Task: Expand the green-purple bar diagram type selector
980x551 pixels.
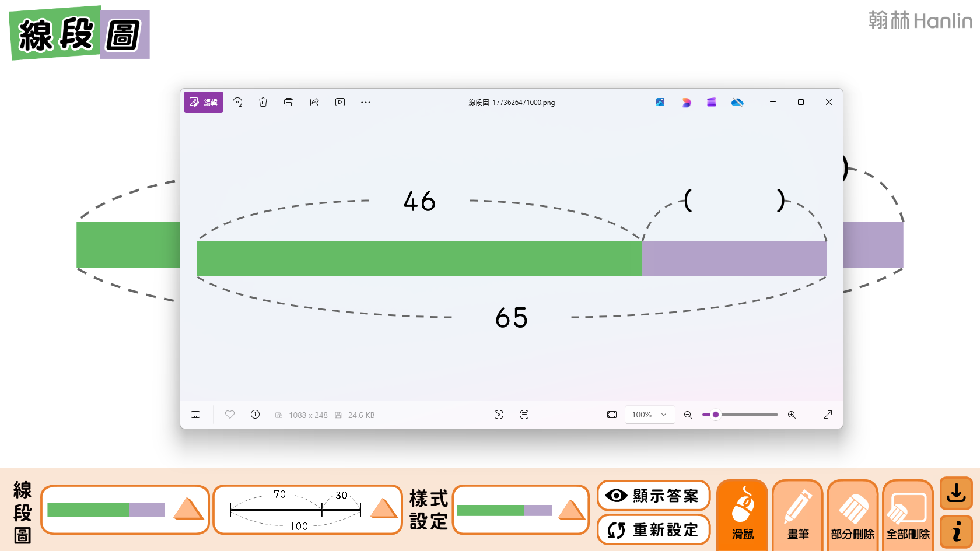Action: coord(188,509)
